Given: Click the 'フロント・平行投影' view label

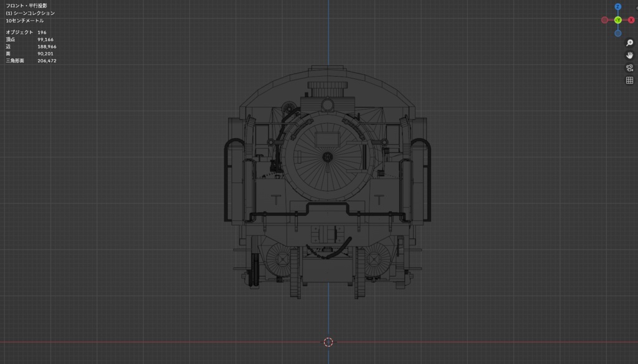Looking at the screenshot, I should (x=26, y=6).
